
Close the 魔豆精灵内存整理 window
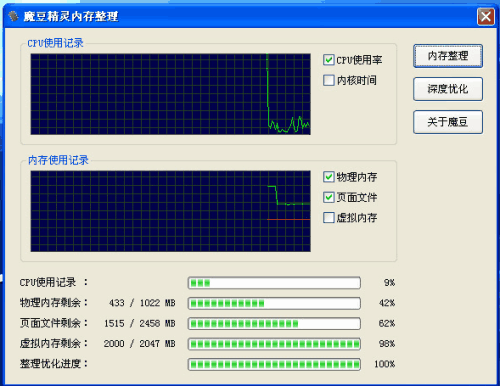coord(485,16)
